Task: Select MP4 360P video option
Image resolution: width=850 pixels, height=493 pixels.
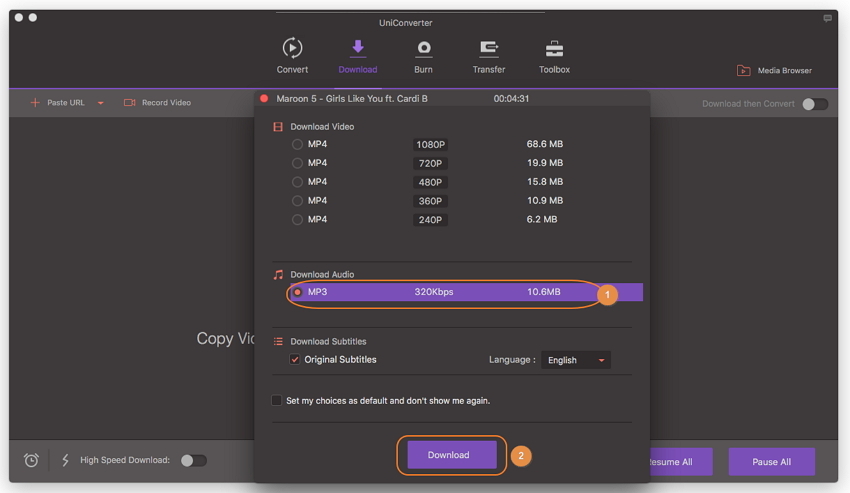Action: coord(297,201)
